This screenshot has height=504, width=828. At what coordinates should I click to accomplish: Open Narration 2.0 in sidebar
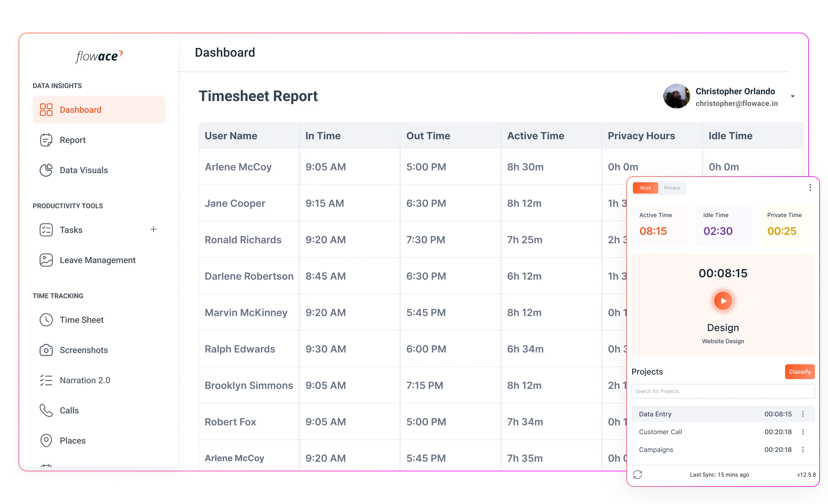(85, 380)
